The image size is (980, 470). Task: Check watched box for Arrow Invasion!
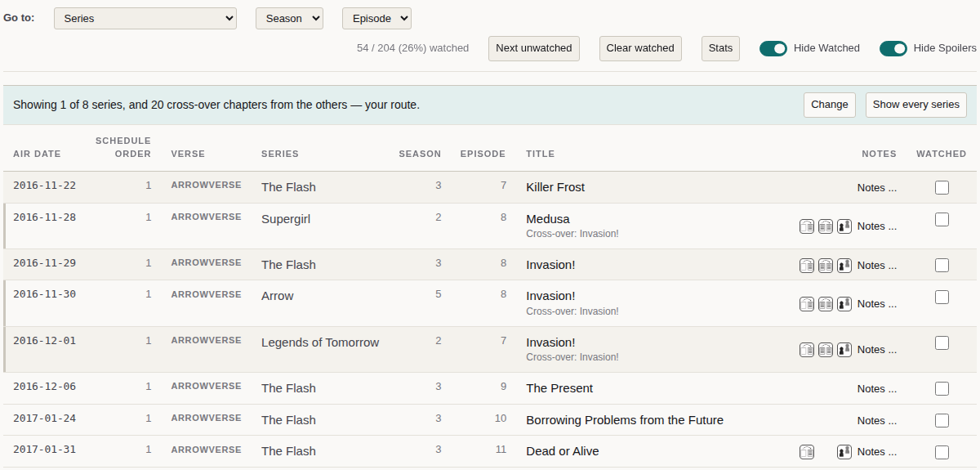coord(942,297)
